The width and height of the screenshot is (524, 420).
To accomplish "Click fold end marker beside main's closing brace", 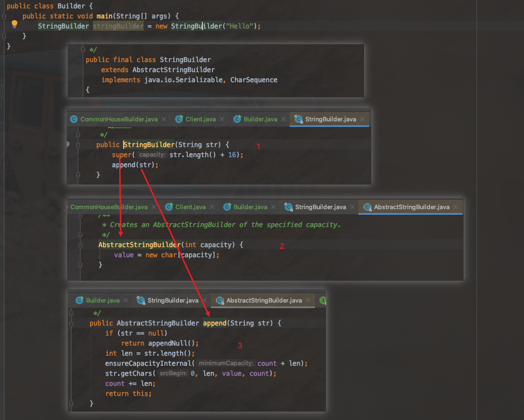I will tap(4, 36).
